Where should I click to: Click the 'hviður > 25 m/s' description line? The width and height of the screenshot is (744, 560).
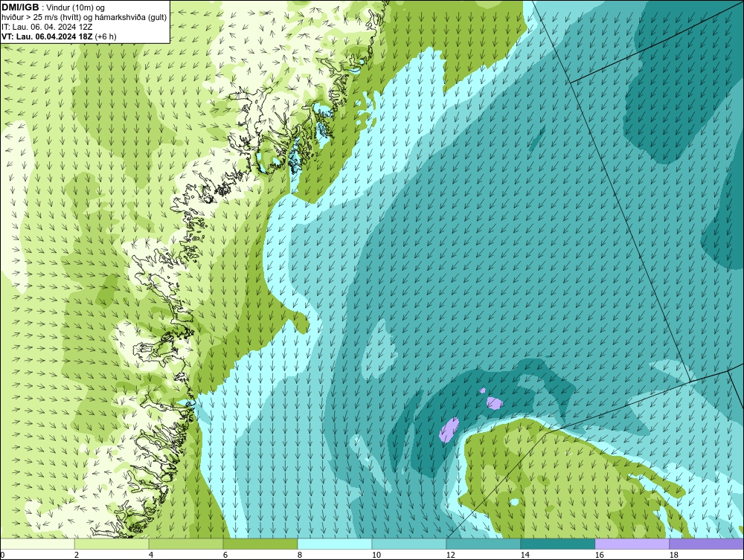tap(84, 17)
